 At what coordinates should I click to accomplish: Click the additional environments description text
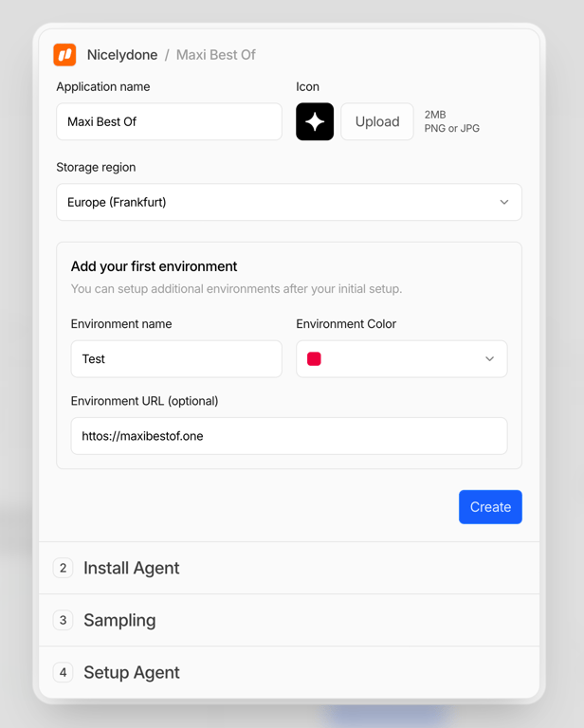(x=236, y=289)
